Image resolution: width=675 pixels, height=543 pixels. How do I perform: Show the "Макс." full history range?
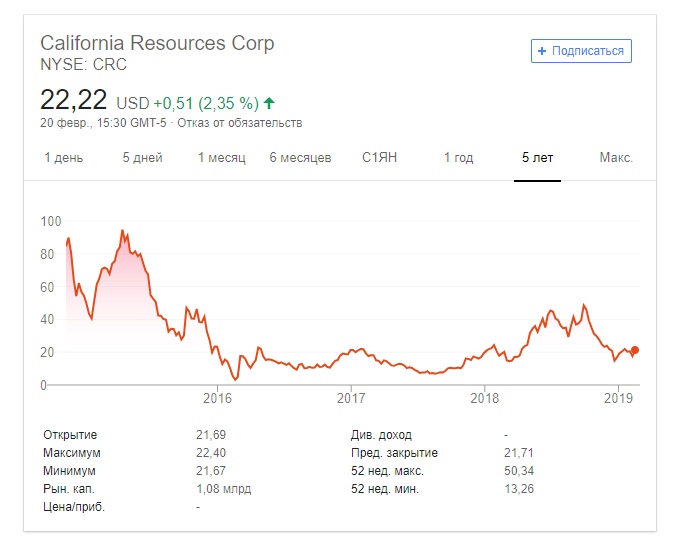[616, 158]
